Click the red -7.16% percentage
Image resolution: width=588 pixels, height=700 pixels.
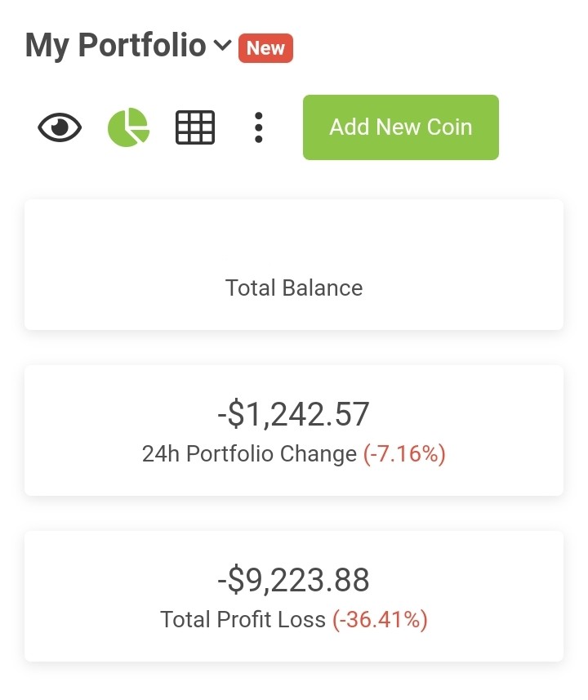404,454
